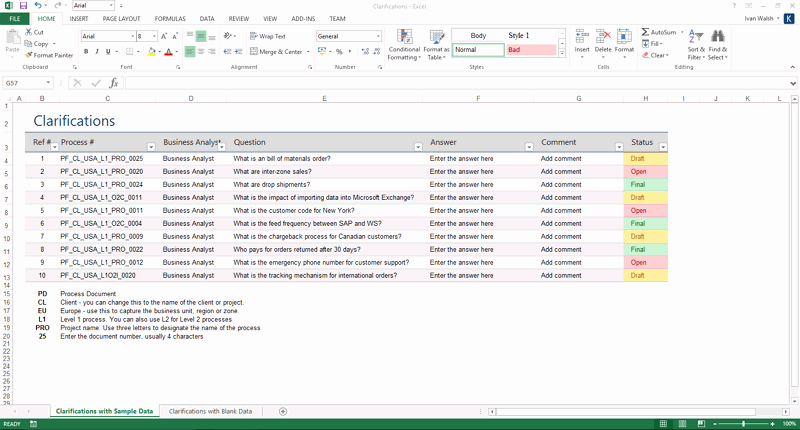This screenshot has width=800, height=430.
Task: Click the Undo arrow icon
Action: (x=38, y=6)
